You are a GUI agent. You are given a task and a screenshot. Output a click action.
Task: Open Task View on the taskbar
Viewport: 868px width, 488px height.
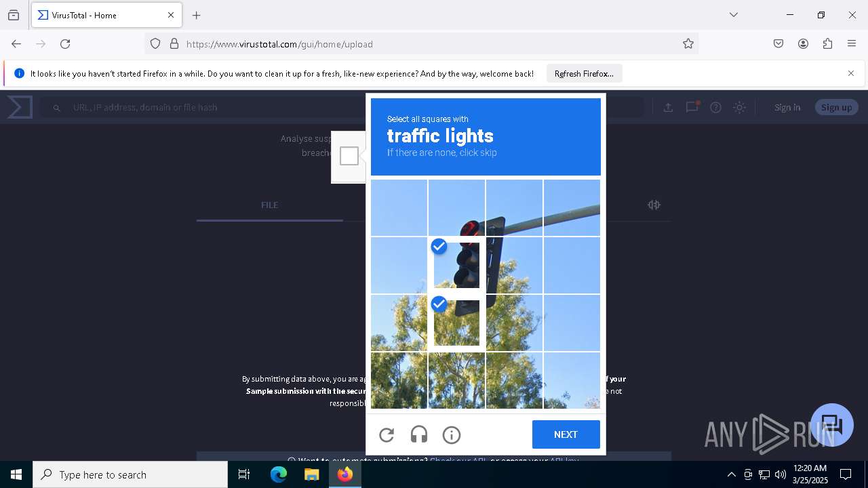244,474
